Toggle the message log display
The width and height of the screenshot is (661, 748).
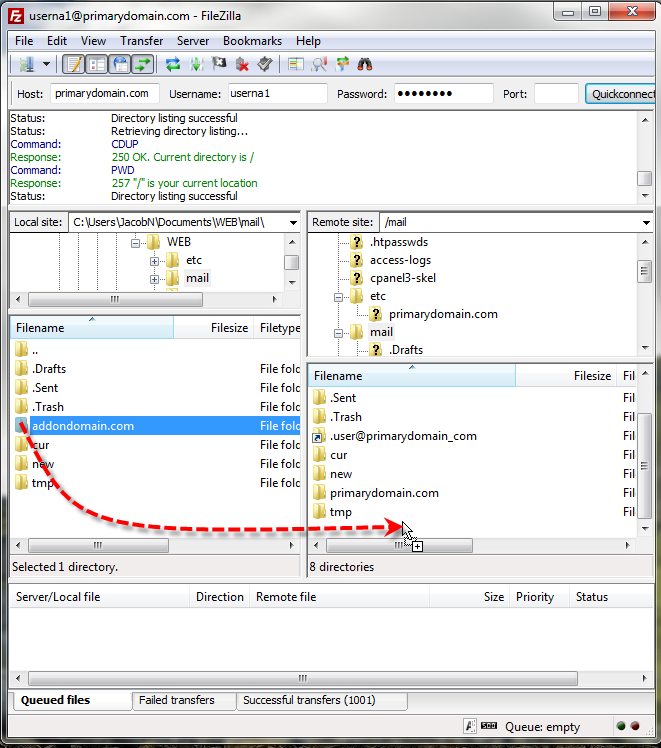click(x=74, y=64)
